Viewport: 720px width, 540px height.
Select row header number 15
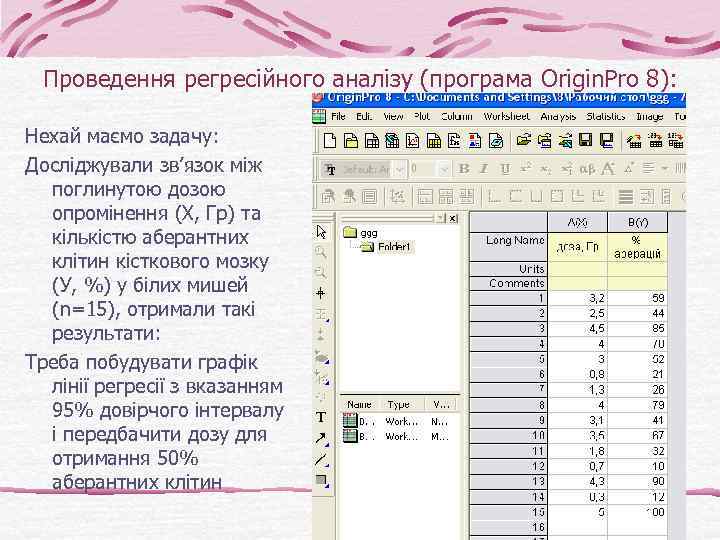point(508,512)
